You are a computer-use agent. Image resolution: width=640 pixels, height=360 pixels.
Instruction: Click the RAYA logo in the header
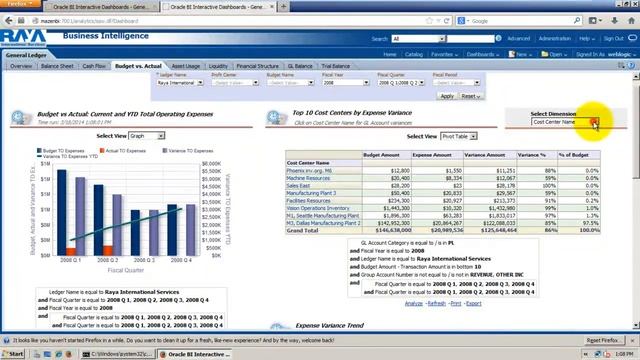tap(23, 38)
